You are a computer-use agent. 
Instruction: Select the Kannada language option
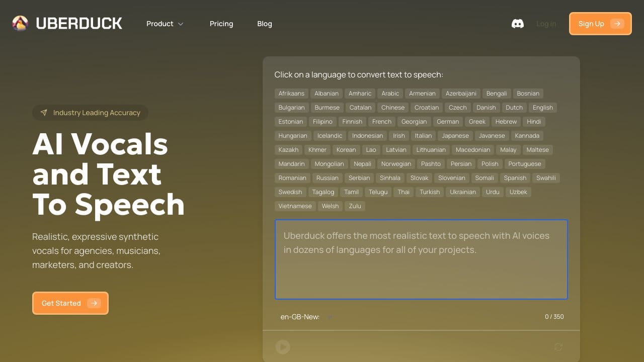click(527, 136)
